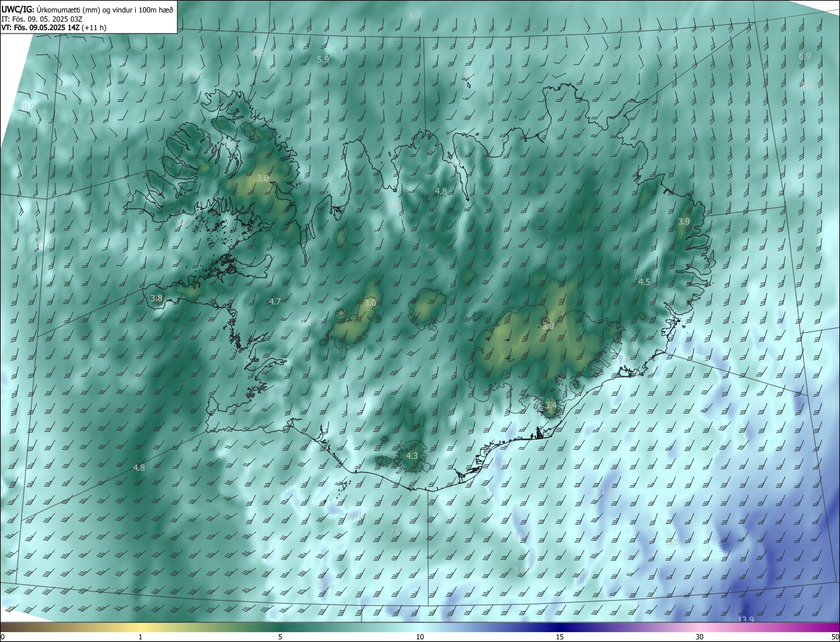Click the 5.9 value label on the map
This screenshot has height=642, width=840.
tap(323, 59)
